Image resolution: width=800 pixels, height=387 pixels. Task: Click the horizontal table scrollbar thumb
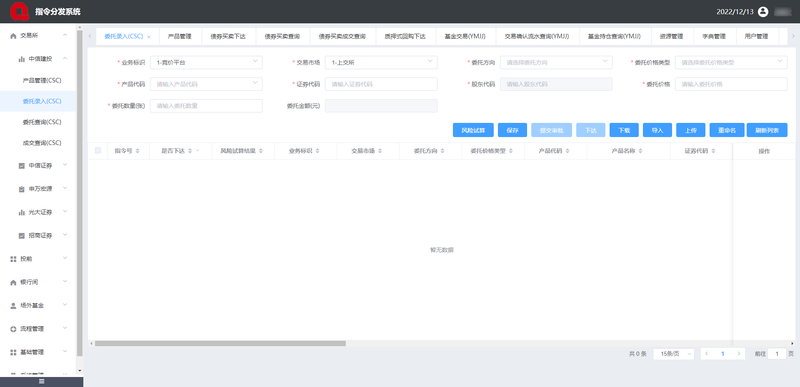pos(220,343)
